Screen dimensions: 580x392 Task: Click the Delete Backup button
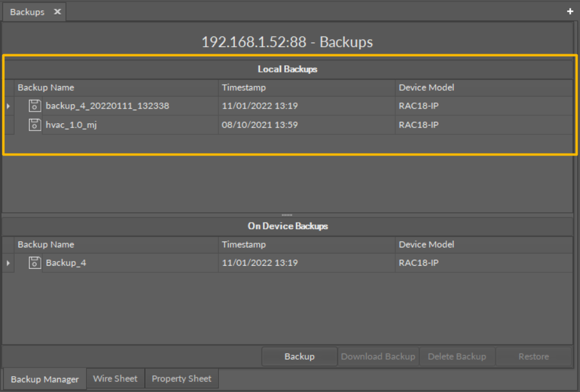point(457,357)
